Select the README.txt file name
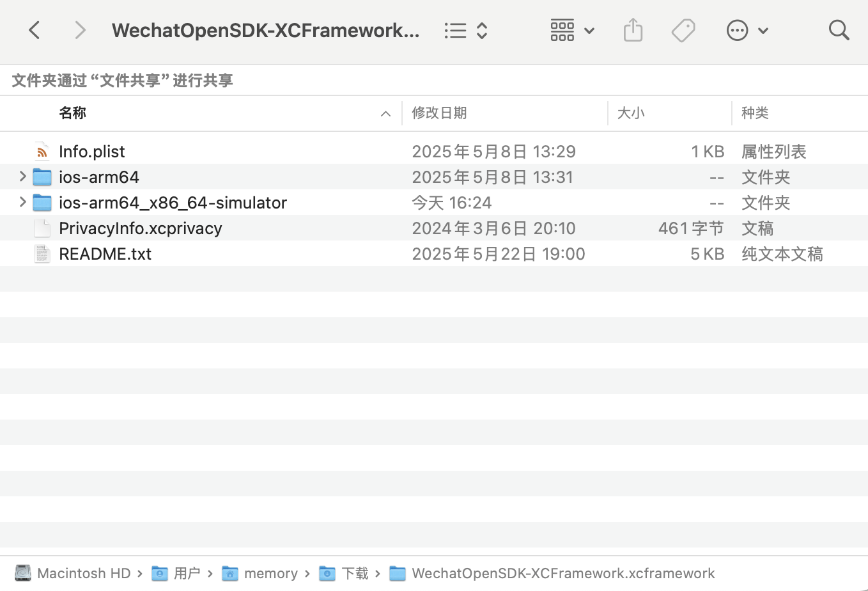The image size is (868, 591). click(x=105, y=254)
